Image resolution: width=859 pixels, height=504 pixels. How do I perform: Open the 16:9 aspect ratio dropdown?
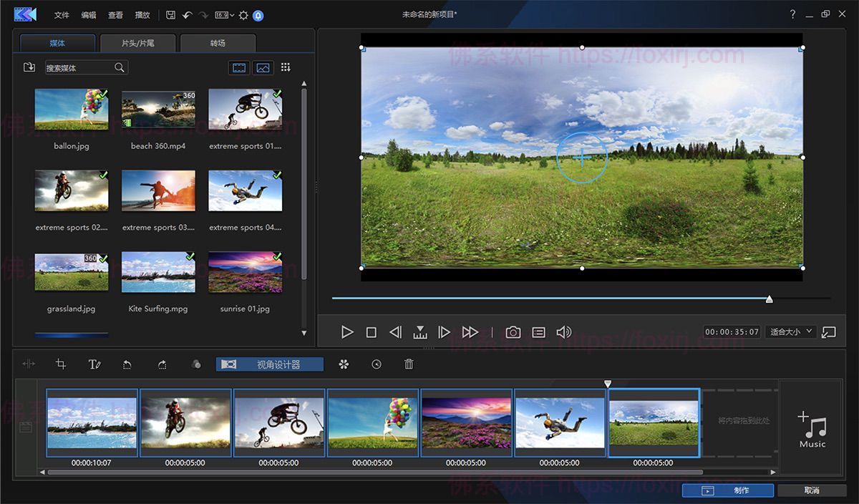(224, 15)
